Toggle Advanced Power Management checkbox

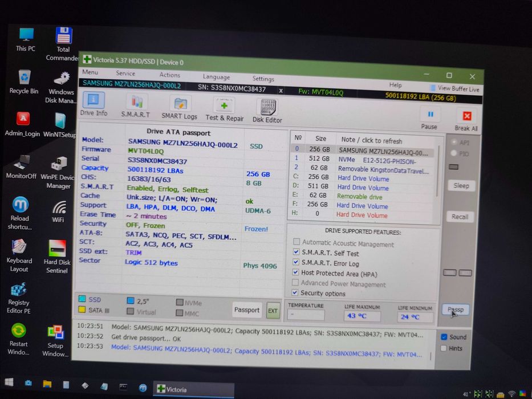[x=295, y=282]
